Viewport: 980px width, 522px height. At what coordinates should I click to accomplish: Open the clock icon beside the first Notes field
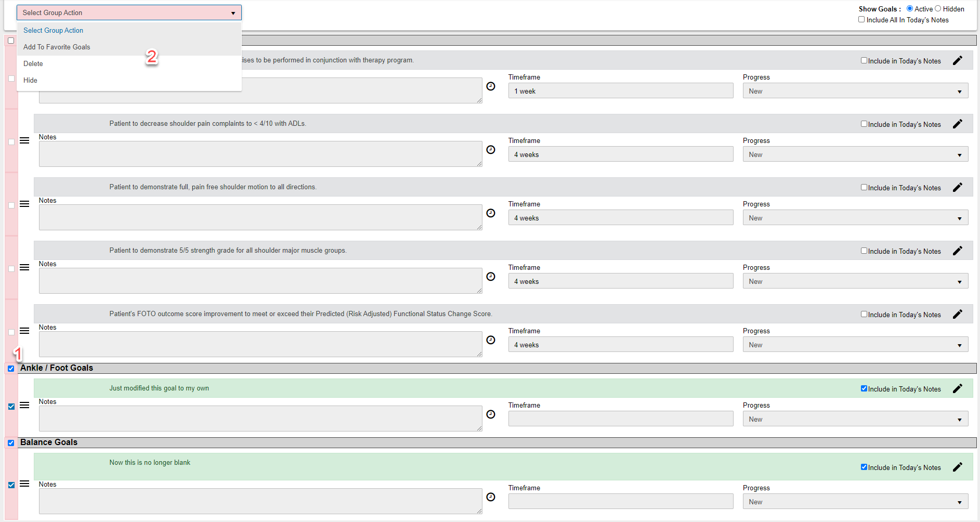pos(491,86)
